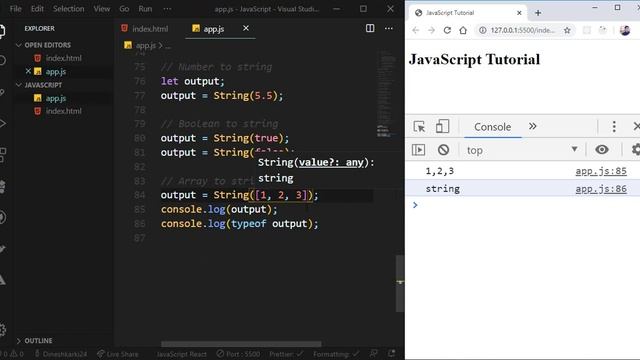Reload the browser page

pos(447,30)
